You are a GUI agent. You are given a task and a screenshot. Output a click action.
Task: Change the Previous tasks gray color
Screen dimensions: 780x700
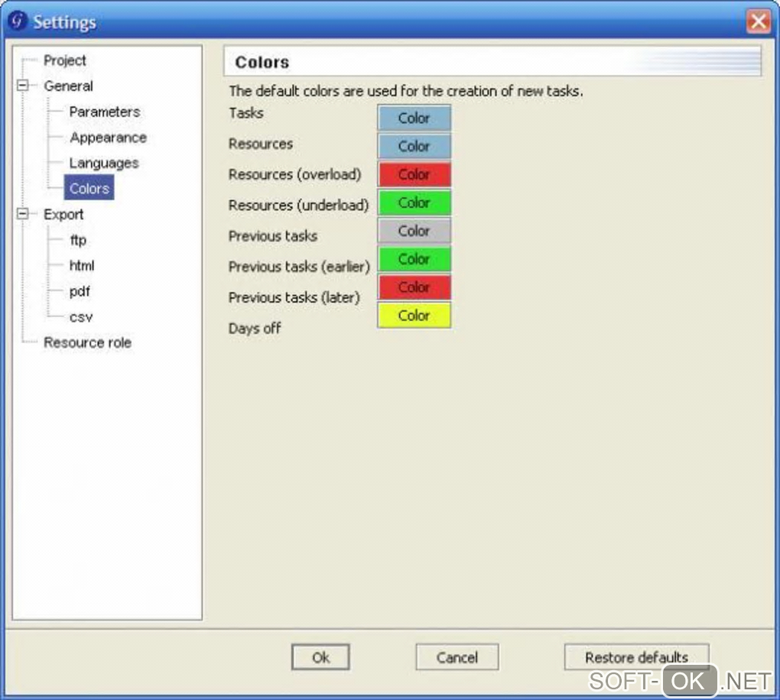click(x=414, y=231)
